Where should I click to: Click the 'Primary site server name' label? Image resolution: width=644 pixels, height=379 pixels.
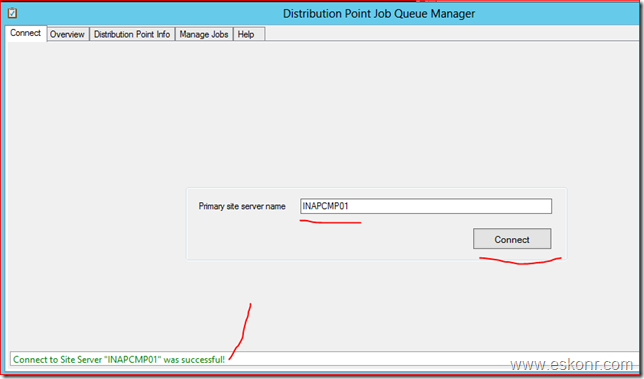(242, 206)
